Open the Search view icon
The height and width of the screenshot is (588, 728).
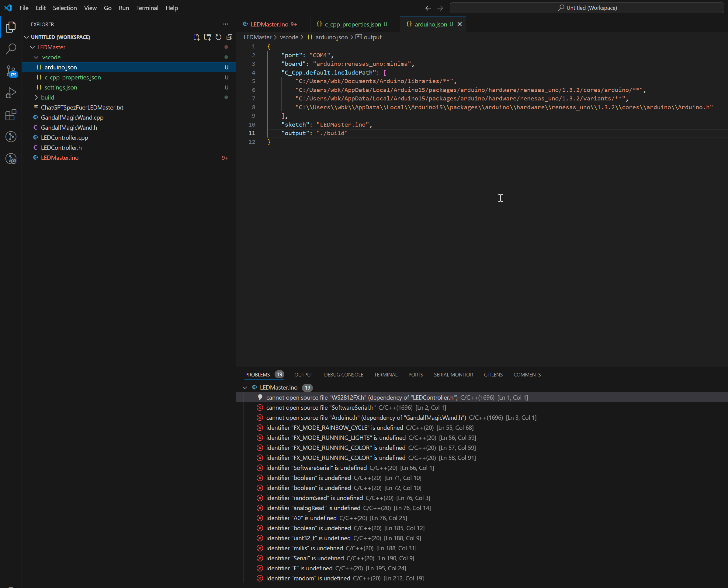pyautogui.click(x=11, y=49)
